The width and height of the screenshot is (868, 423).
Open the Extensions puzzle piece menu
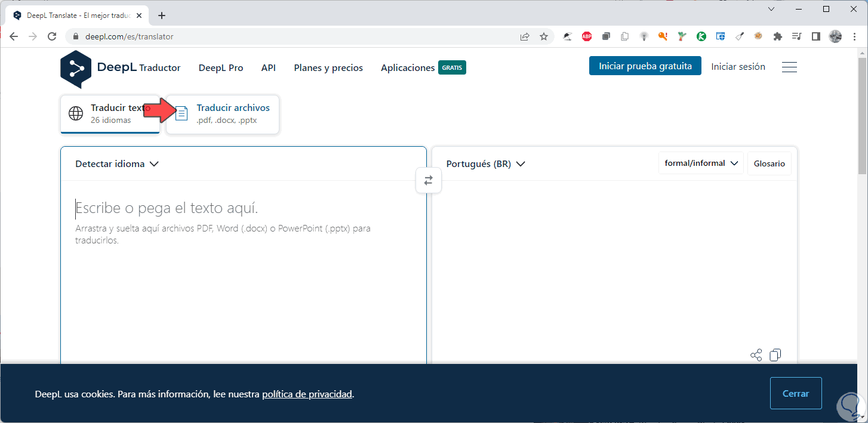coord(777,36)
